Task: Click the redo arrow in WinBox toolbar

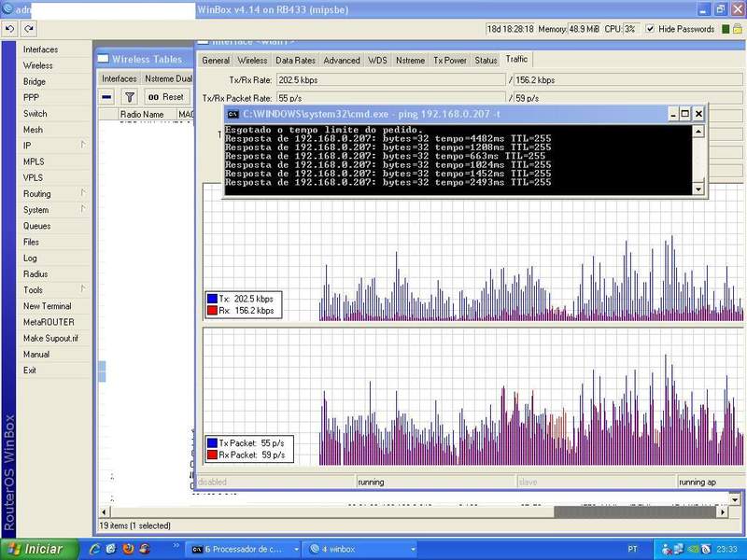Action: (29, 29)
